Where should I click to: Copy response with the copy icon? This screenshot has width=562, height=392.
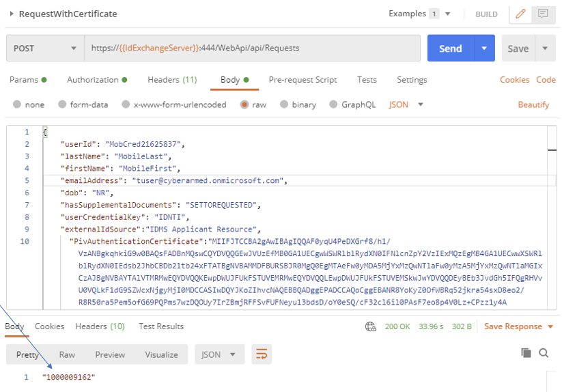526,353
